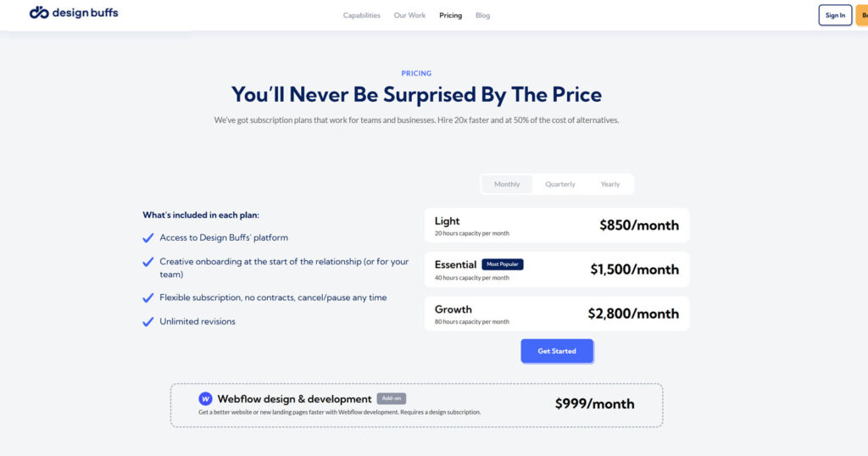Select Monthly billing option
This screenshot has width=868, height=456.
[507, 184]
